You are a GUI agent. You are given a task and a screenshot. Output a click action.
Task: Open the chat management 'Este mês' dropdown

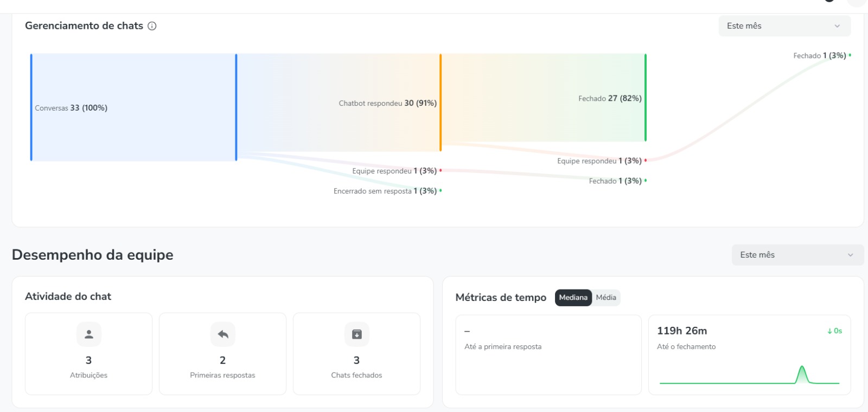coord(784,26)
